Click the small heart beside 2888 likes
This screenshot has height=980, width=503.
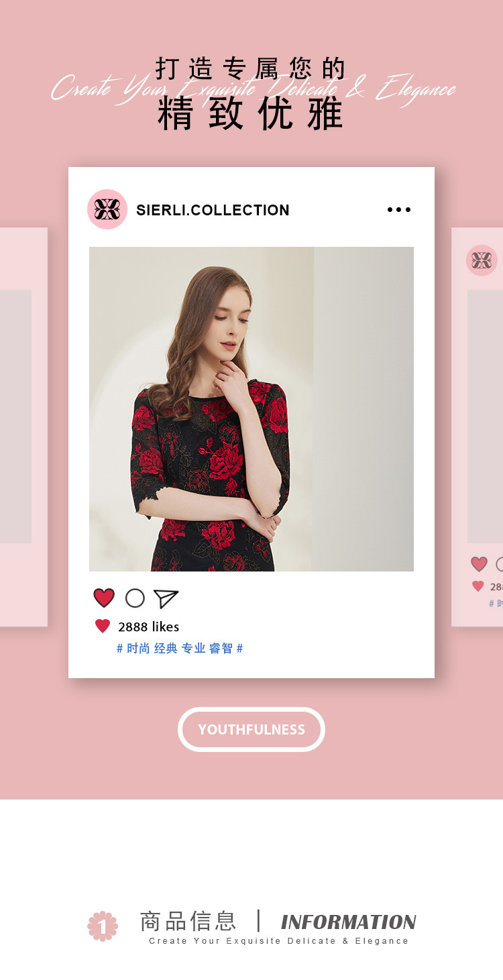[x=103, y=627]
